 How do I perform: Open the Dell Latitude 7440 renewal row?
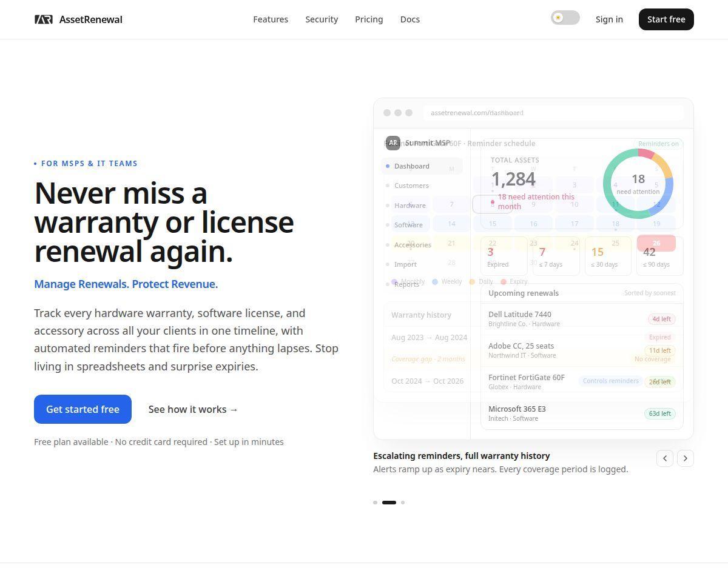pyautogui.click(x=582, y=319)
